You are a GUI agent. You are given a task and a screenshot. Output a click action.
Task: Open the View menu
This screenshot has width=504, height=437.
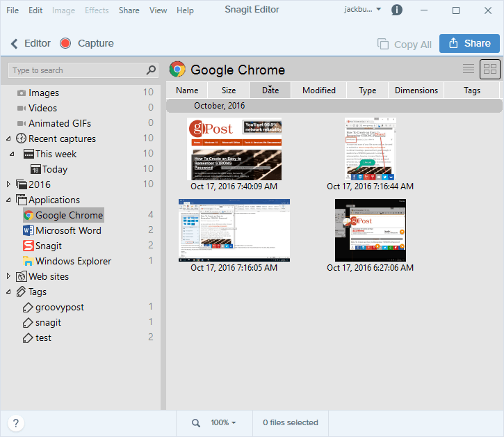158,10
